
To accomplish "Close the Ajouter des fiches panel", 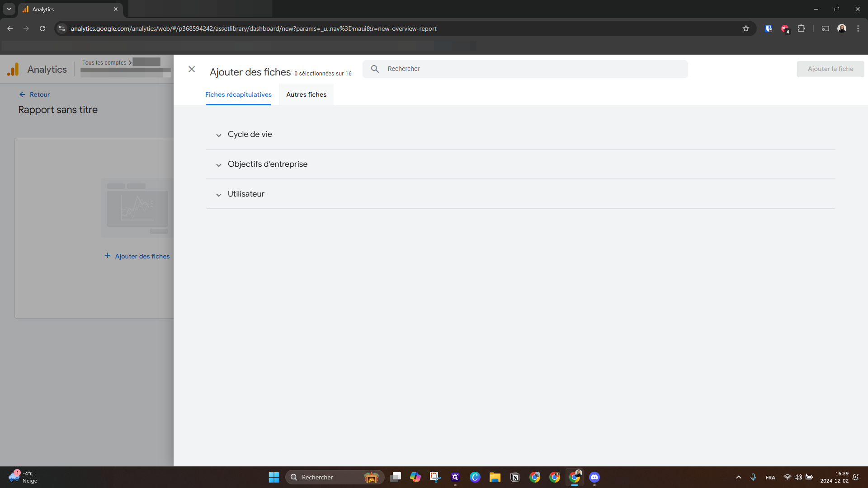I will point(192,69).
